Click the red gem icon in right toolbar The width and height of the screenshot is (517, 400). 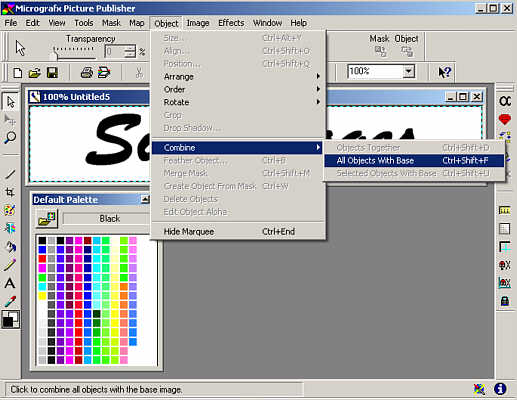[x=505, y=119]
